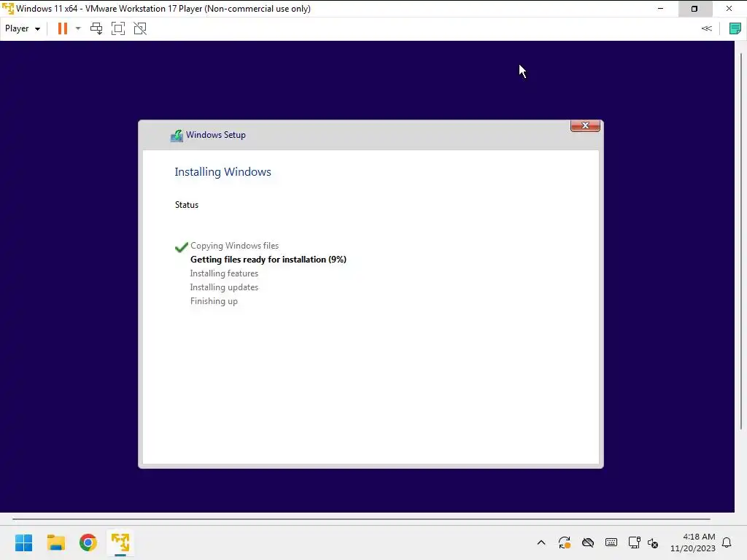
Task: Click the green checkmark next to Copying Windows files
Action: [x=182, y=246]
